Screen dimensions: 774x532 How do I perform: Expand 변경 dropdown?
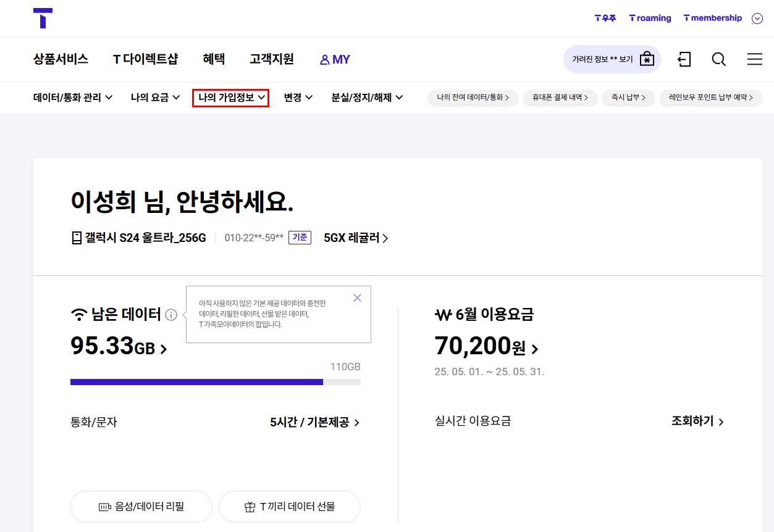[298, 98]
